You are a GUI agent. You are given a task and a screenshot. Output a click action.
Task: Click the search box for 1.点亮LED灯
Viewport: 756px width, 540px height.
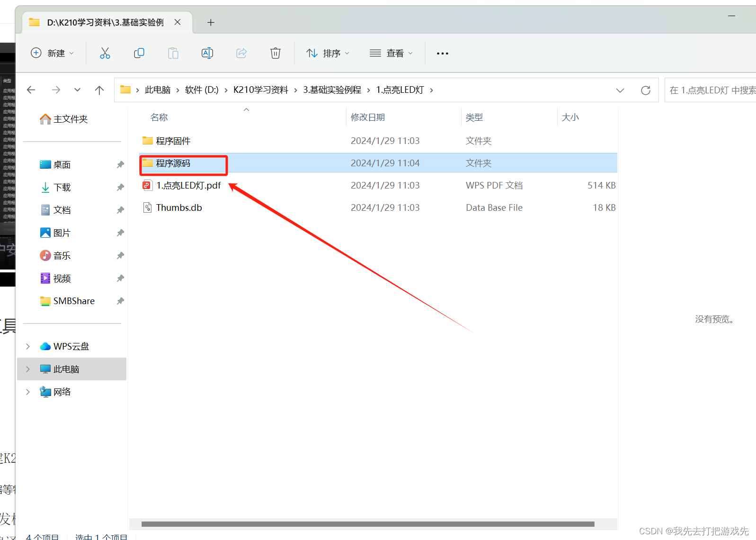pyautogui.click(x=710, y=90)
